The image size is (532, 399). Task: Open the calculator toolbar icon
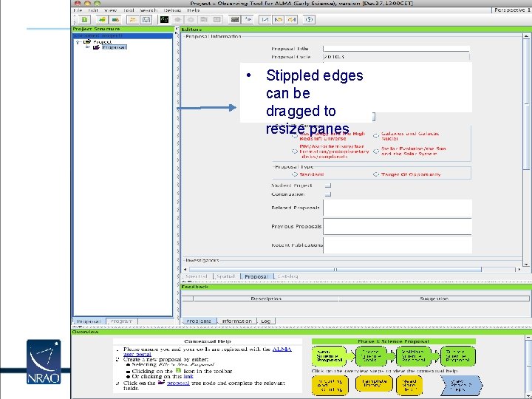pyautogui.click(x=235, y=20)
